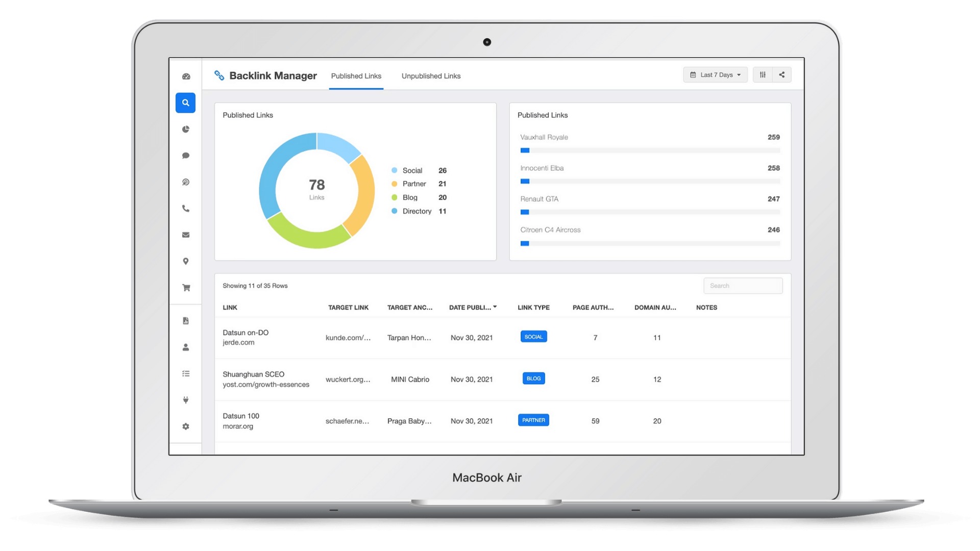Click the Directory legend color dot
The width and height of the screenshot is (980, 551).
394,211
